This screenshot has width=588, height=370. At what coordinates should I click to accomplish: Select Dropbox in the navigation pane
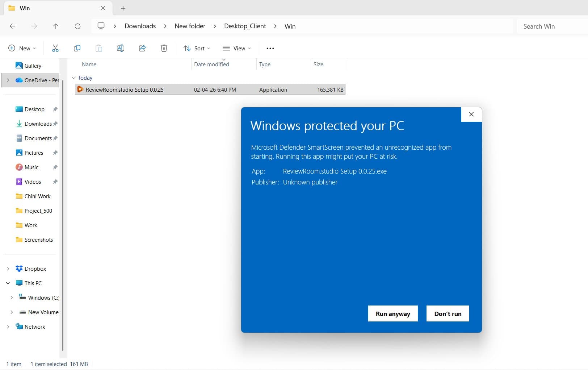tap(31, 269)
